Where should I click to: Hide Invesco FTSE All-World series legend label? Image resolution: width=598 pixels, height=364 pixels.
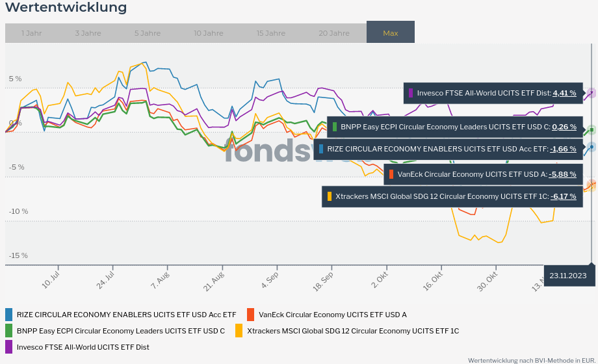(83, 347)
